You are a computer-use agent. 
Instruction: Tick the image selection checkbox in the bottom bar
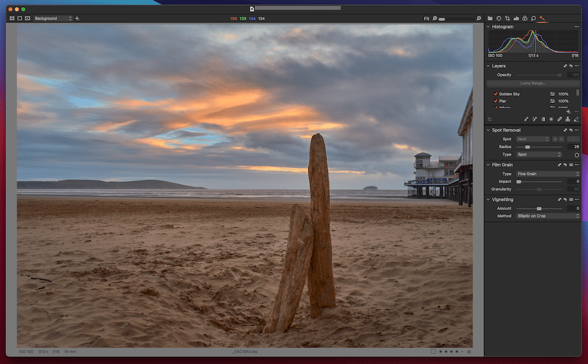[x=433, y=351]
